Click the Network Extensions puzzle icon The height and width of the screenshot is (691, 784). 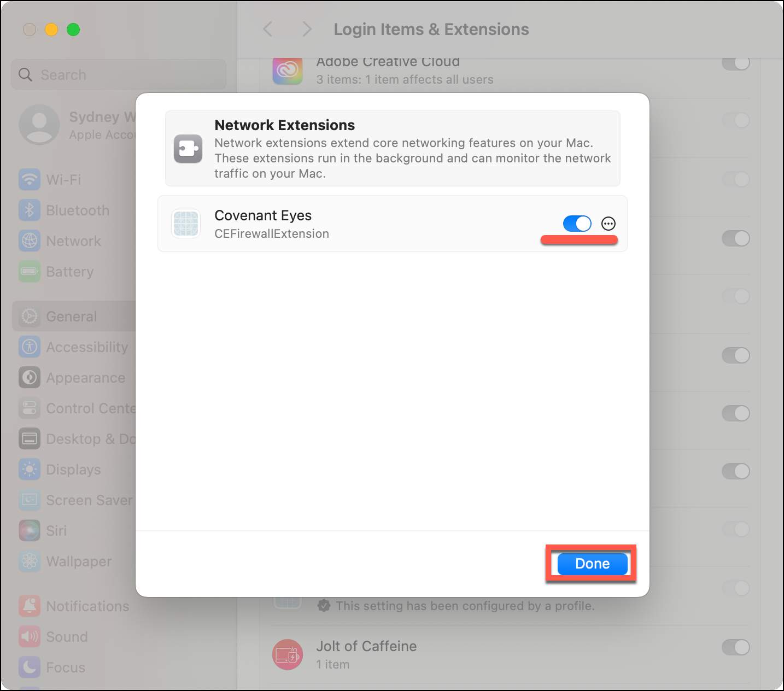(188, 149)
